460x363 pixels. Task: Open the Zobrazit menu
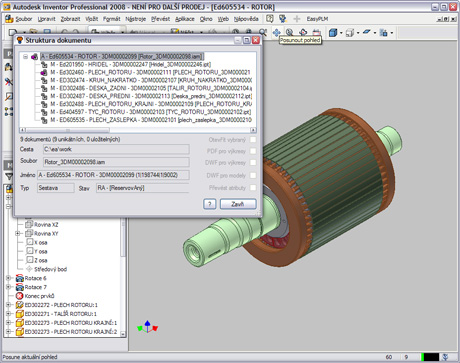70,19
